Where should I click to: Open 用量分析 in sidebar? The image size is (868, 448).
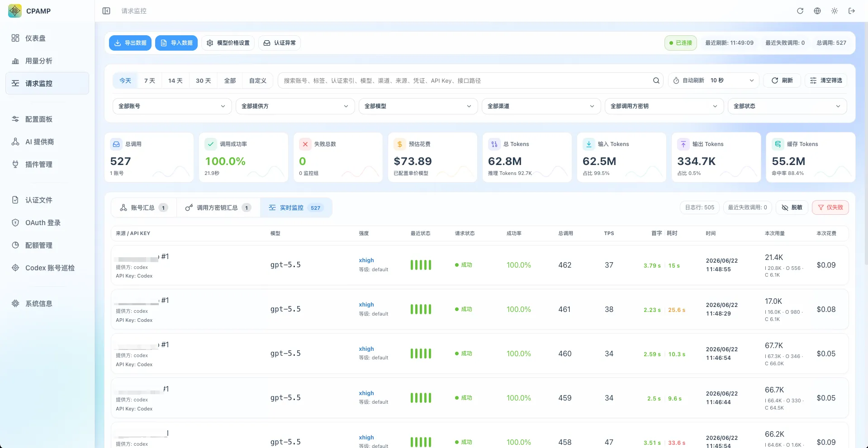click(47, 61)
